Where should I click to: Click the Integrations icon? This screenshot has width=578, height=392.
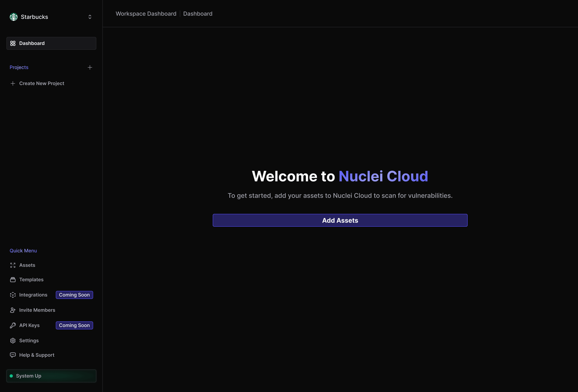[13, 295]
